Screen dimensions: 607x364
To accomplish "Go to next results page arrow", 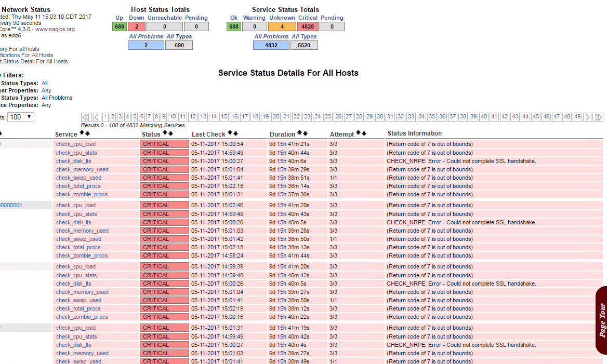I will pos(587,117).
